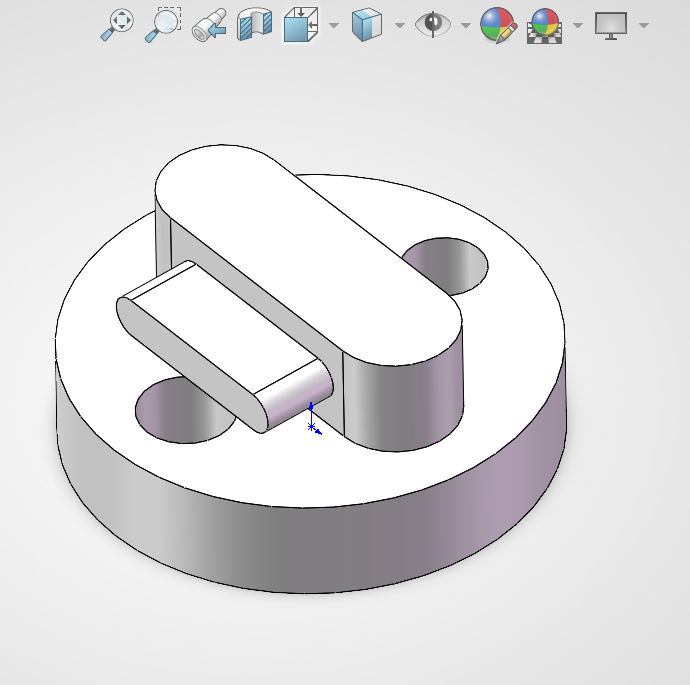Click the Display Style cube icon
The image size is (690, 685).
(367, 25)
